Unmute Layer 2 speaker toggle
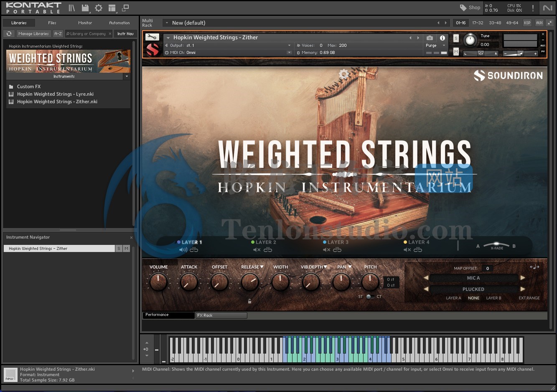The image size is (557, 392). (257, 250)
